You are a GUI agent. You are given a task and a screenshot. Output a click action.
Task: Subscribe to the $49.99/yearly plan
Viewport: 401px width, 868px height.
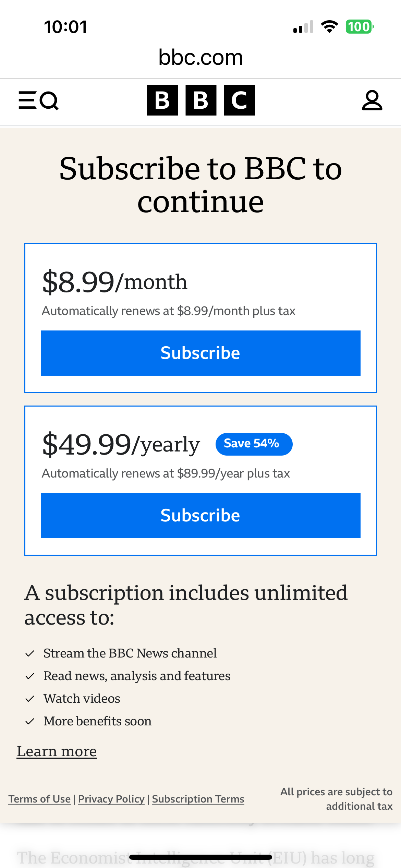point(200,516)
